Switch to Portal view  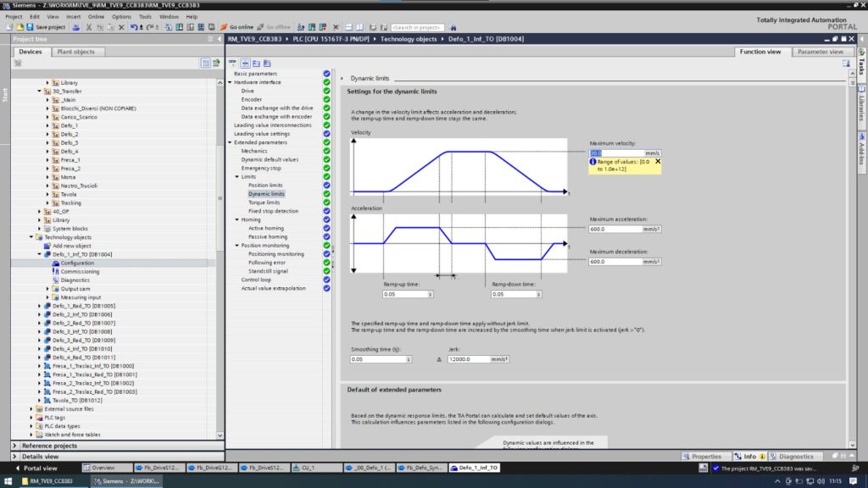coord(36,468)
